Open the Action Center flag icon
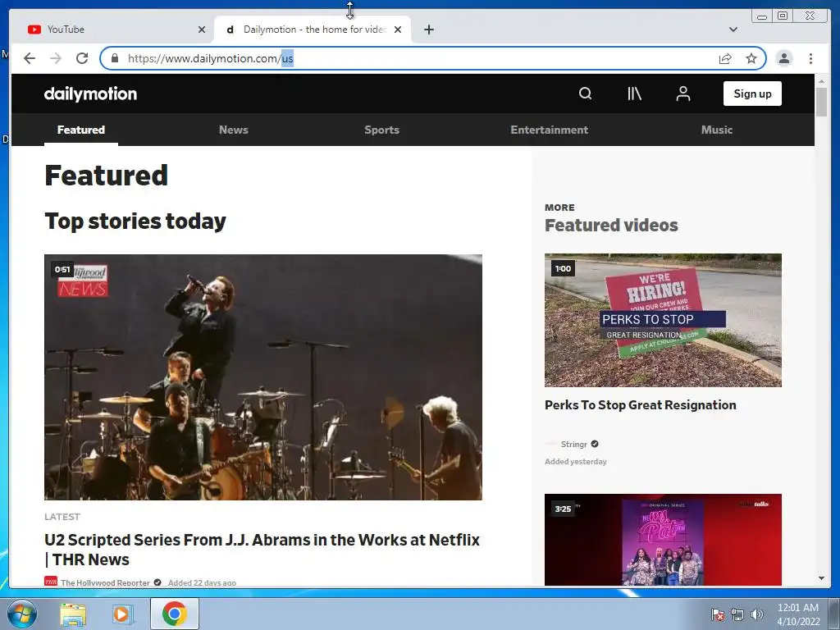Screen dimensions: 840x630 718,614
